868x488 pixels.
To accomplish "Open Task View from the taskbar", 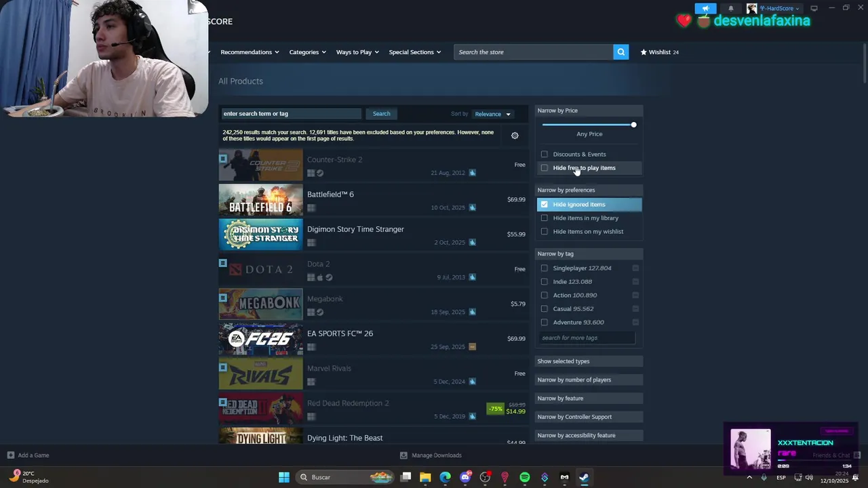I will 406,477.
